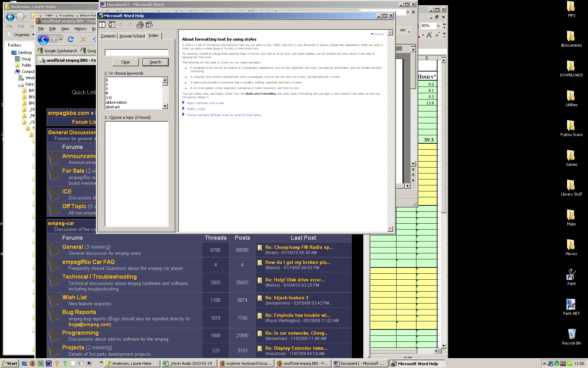
Task: Click the 'bullet' hyperlink in help text
Action: click(258, 88)
